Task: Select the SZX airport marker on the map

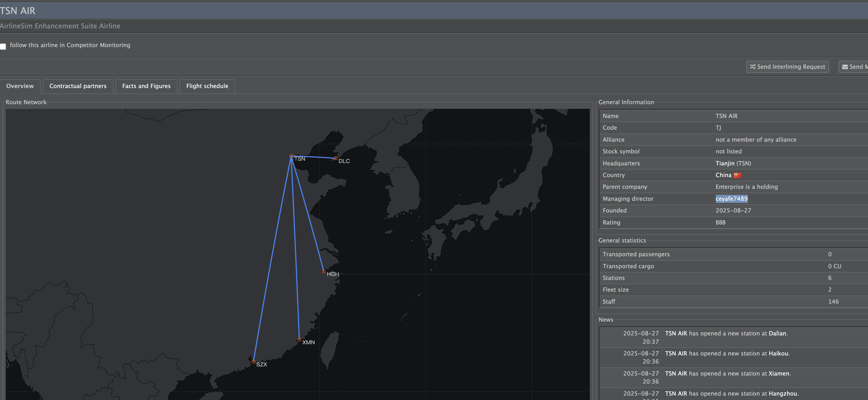Action: [253, 362]
